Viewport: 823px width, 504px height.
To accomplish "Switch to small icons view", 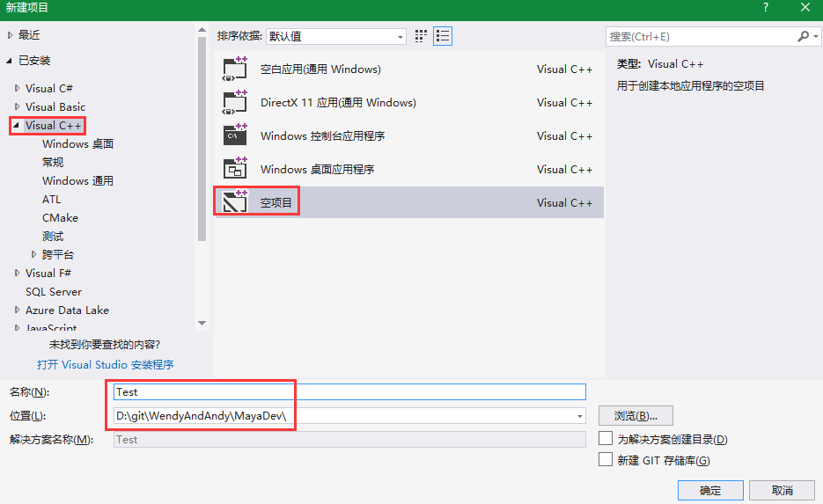I will pos(421,36).
